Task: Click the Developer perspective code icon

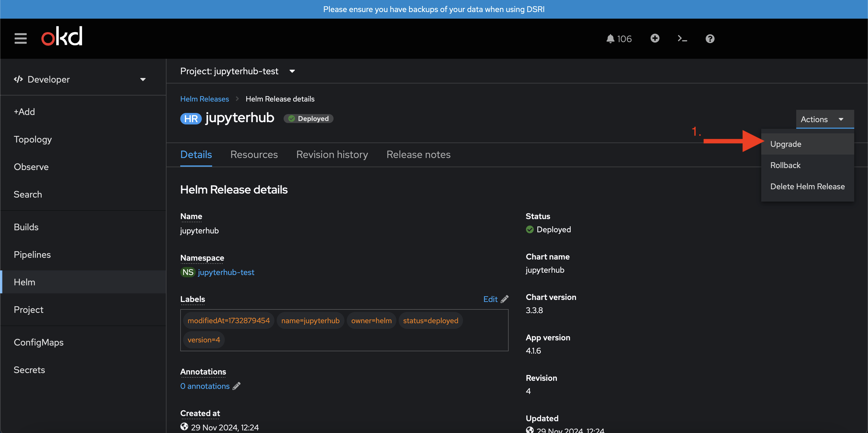Action: [x=18, y=79]
